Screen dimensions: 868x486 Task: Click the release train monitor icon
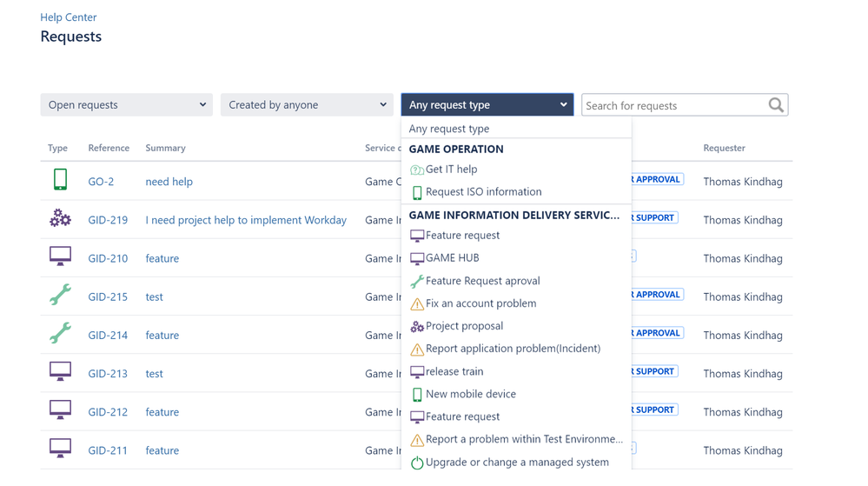pyautogui.click(x=417, y=372)
